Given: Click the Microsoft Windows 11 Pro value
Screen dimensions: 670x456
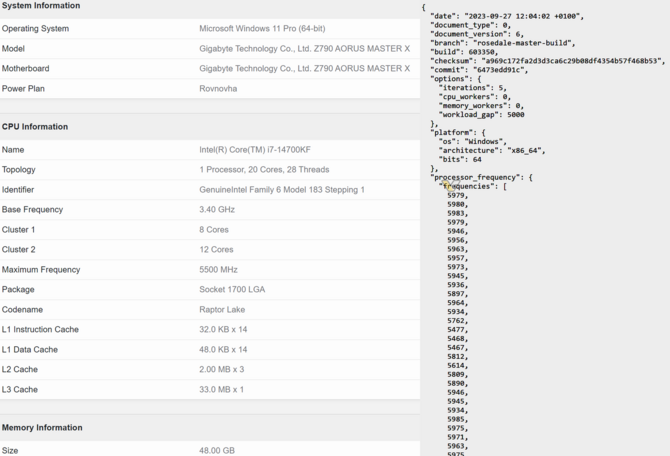Looking at the screenshot, I should [262, 29].
